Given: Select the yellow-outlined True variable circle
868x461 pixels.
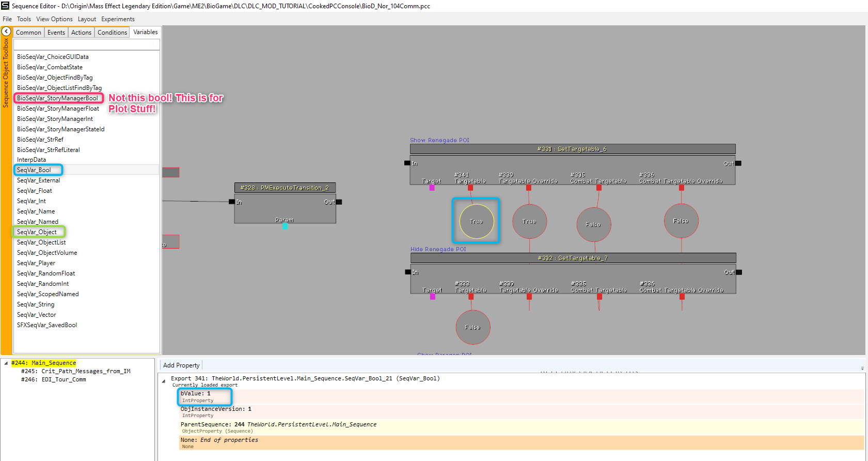Looking at the screenshot, I should point(477,221).
